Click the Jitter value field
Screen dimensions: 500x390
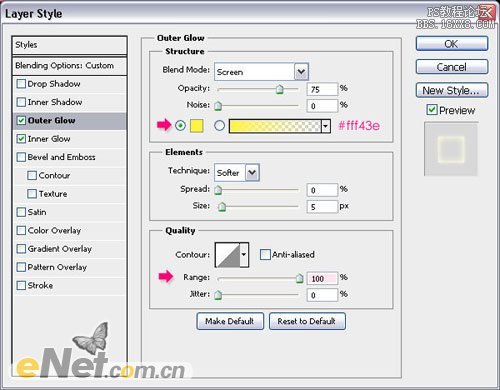click(322, 295)
